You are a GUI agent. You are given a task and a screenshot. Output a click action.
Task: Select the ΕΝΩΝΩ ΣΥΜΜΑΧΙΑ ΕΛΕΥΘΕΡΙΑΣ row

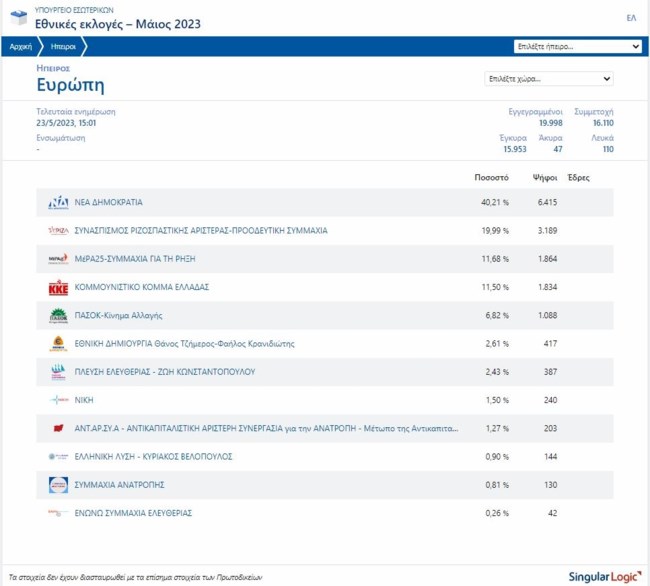point(133,513)
